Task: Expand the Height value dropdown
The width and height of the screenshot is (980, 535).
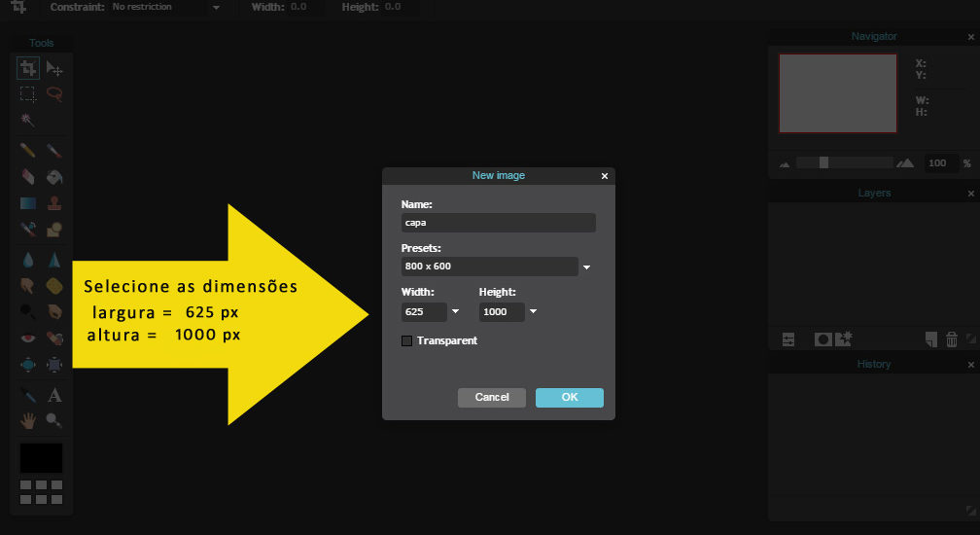Action: click(x=533, y=312)
